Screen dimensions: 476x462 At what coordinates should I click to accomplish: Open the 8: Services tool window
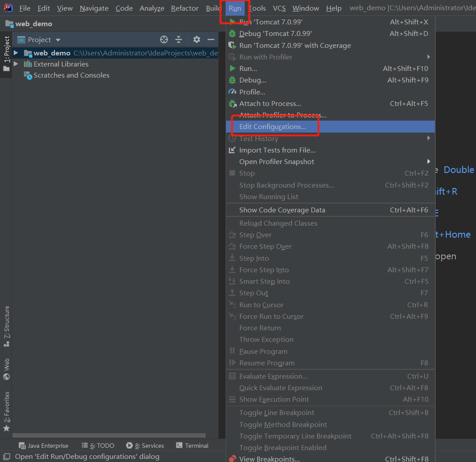[x=145, y=446]
